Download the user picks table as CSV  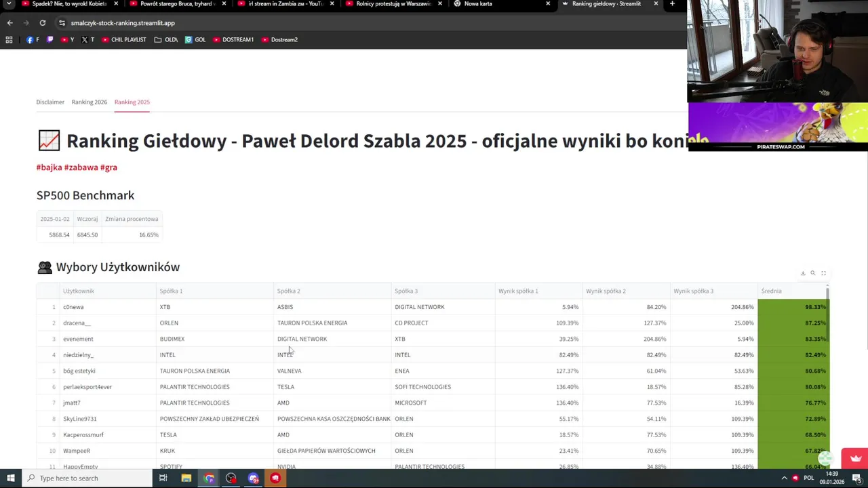pos(803,273)
